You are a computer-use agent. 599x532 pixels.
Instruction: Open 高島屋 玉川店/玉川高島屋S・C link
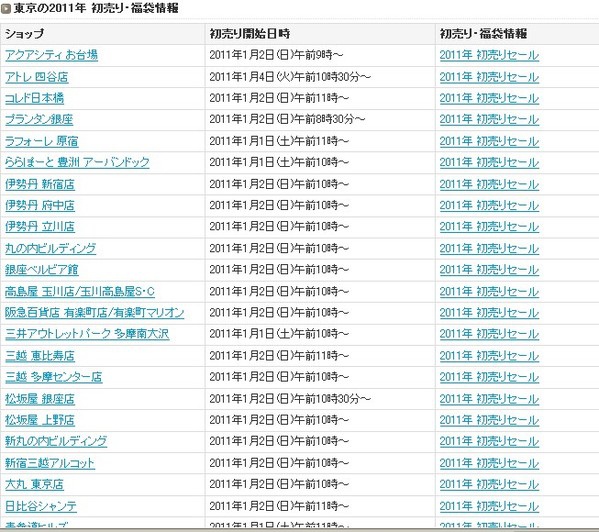point(80,292)
